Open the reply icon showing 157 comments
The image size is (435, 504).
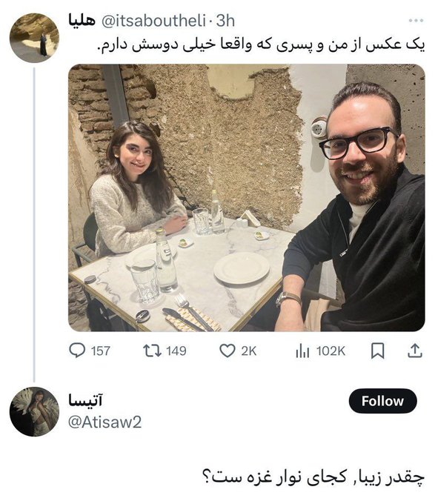coord(77,351)
